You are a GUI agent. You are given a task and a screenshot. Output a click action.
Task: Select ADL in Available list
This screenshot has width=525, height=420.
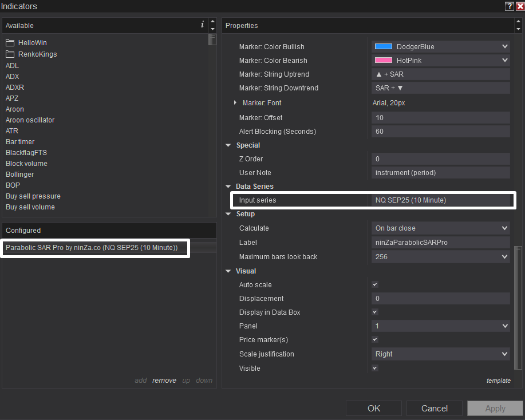click(12, 66)
